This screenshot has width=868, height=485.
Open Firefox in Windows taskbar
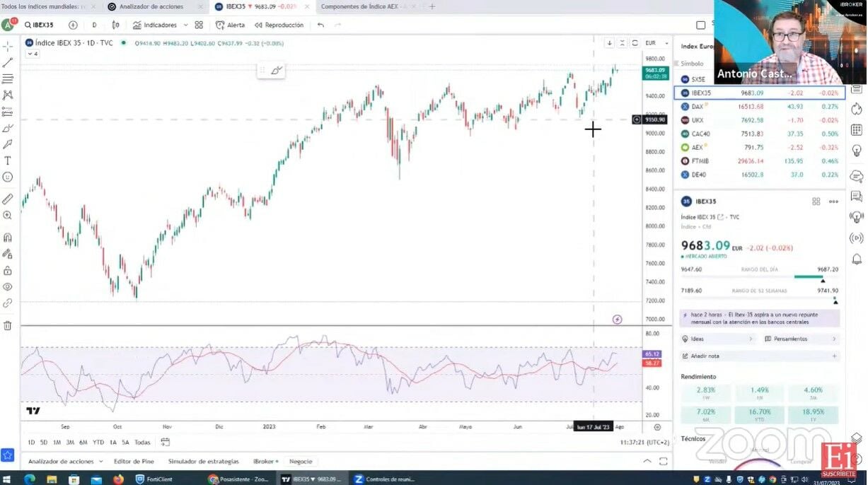(118, 479)
